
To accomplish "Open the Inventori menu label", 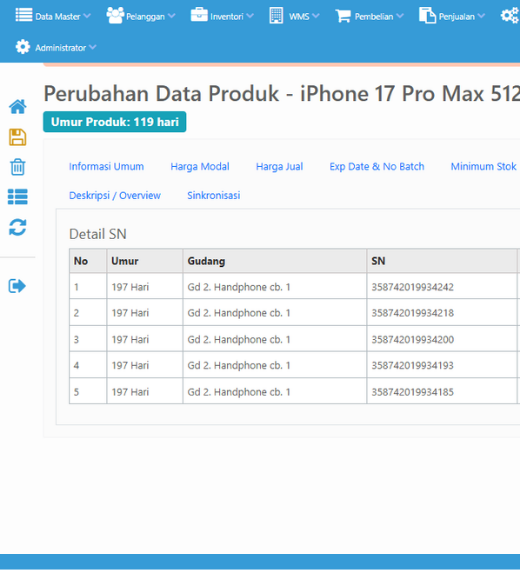I will pyautogui.click(x=227, y=16).
